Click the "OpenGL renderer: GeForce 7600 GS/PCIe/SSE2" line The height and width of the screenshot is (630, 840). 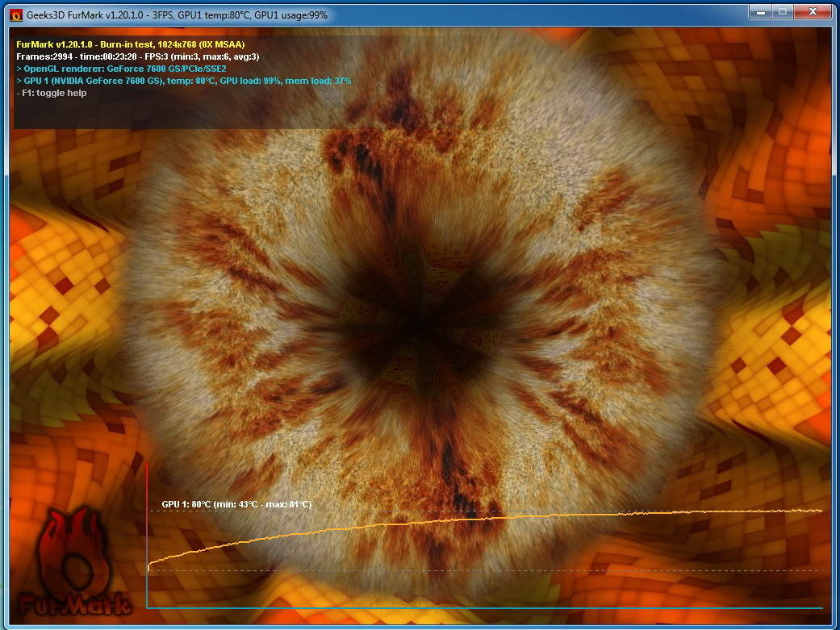(121, 69)
